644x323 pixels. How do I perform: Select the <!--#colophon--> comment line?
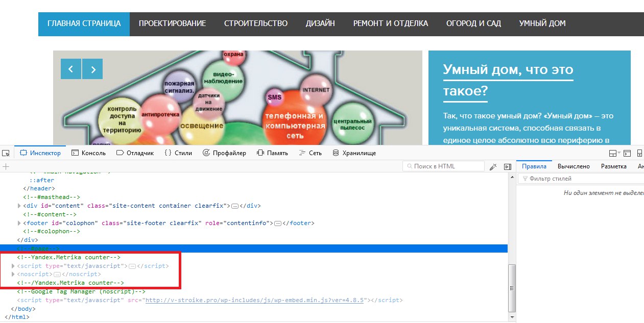[51, 232]
